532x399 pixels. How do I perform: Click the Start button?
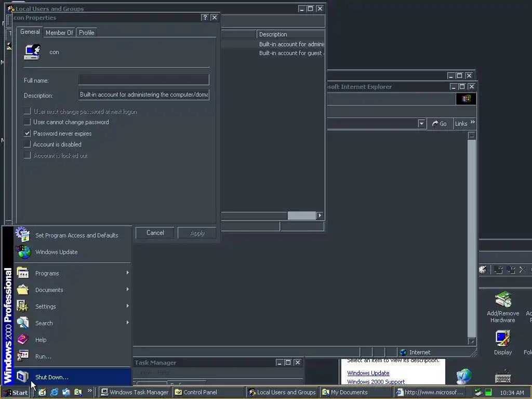[x=16, y=393]
